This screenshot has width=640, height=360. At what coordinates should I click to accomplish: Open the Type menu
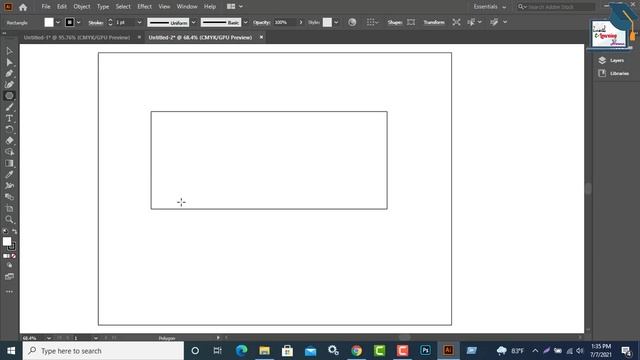(103, 7)
